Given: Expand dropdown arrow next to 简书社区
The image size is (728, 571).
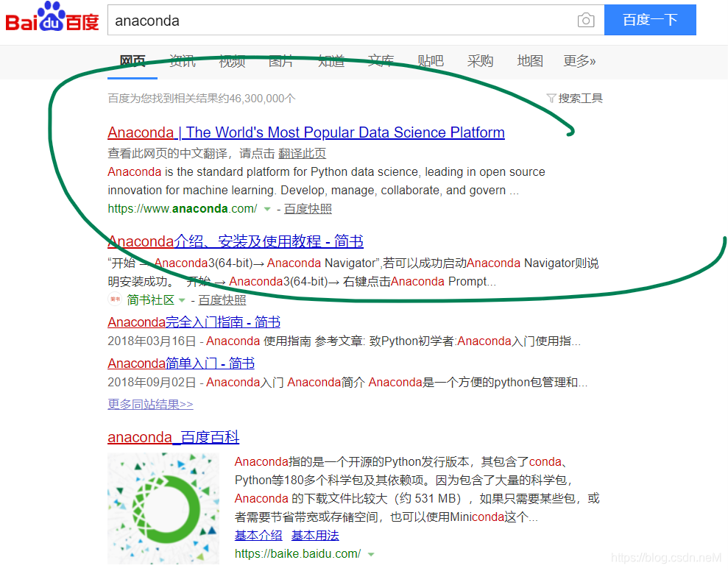Looking at the screenshot, I should [x=182, y=300].
